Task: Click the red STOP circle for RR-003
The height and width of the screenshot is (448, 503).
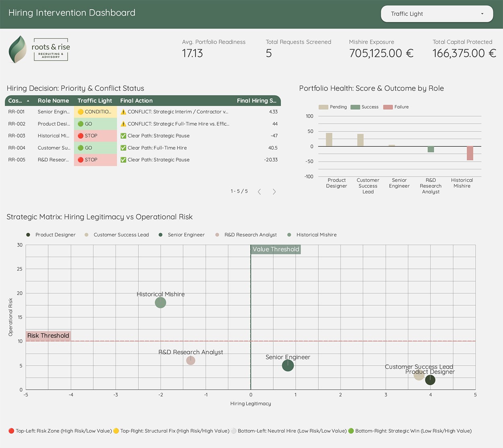Action: tap(80, 136)
